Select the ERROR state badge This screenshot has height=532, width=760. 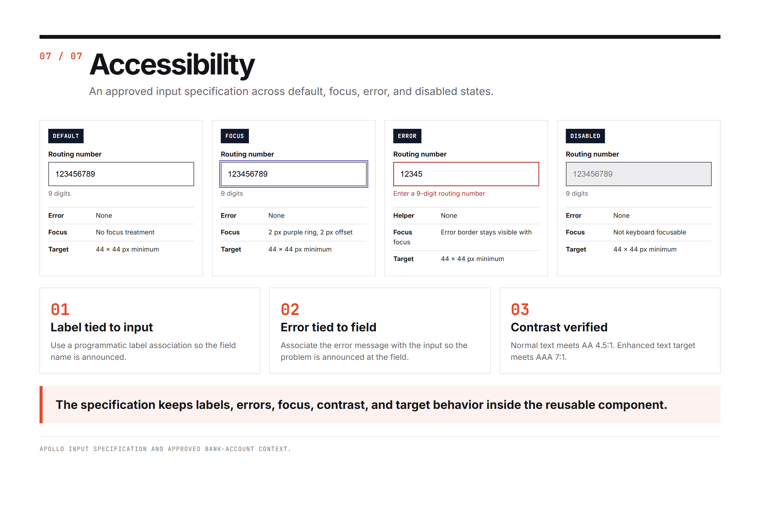[x=407, y=136]
